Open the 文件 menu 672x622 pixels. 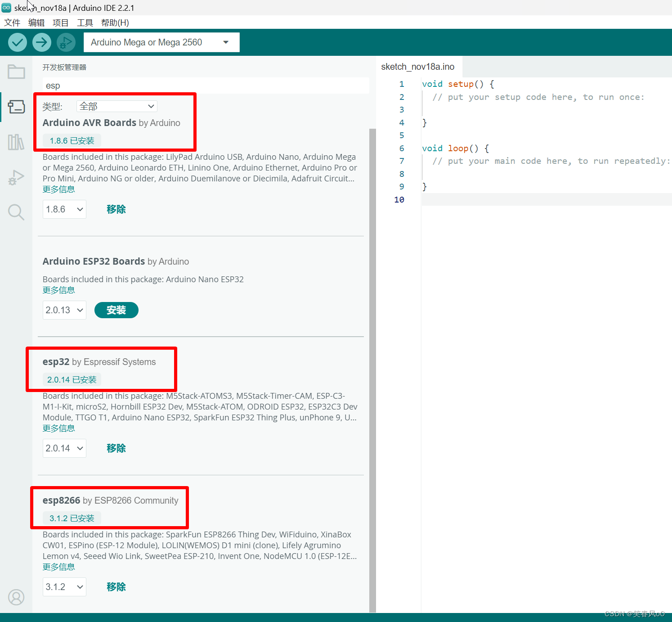click(12, 23)
